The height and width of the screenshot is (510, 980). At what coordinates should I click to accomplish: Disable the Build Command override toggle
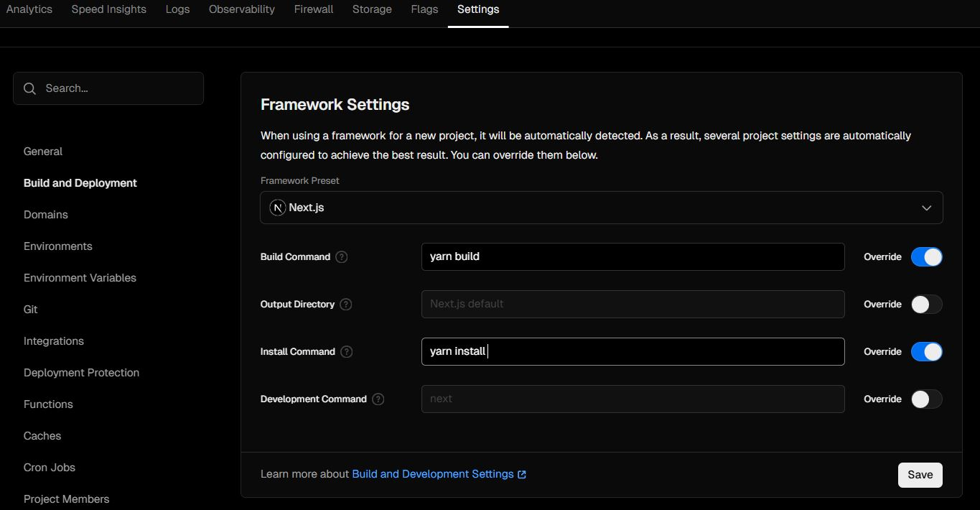click(927, 257)
